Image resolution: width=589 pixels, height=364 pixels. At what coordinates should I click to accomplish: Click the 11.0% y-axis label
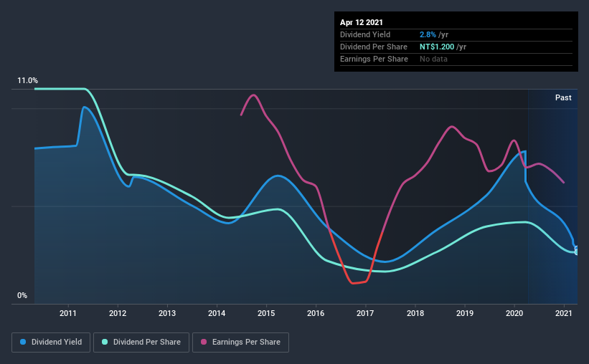coord(27,81)
